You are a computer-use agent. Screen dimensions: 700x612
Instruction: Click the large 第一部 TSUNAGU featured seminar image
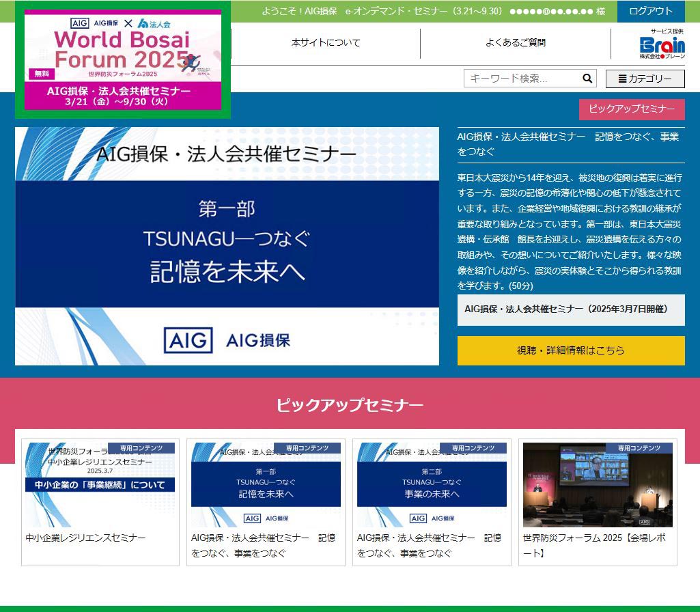pyautogui.click(x=227, y=246)
